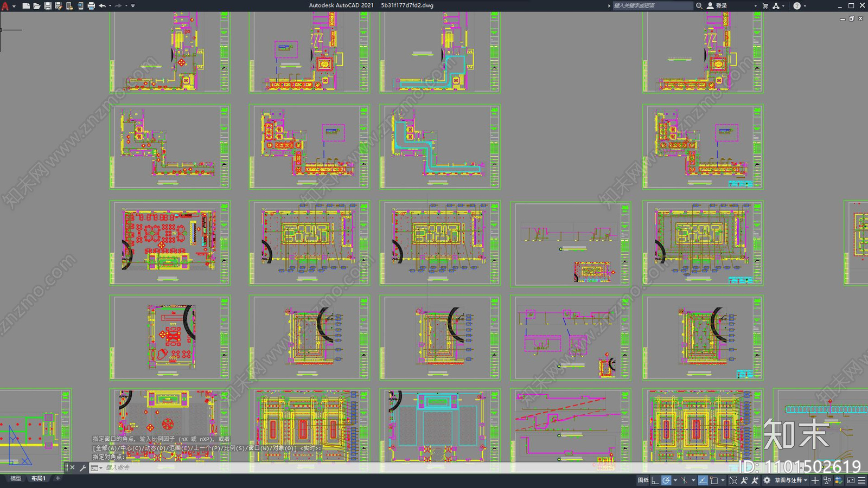Click the keyword search input field
868x488 pixels.
653,6
